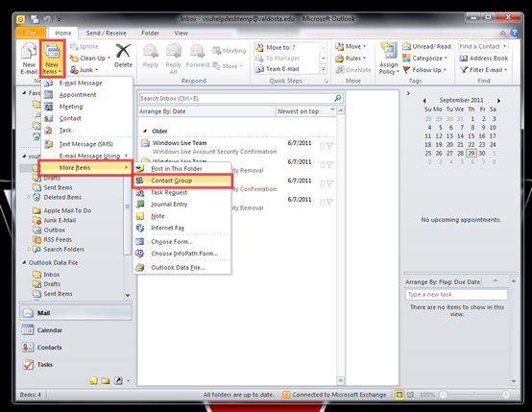The width and height of the screenshot is (532, 412).
Task: Open the Rules dropdown
Action: [x=351, y=58]
